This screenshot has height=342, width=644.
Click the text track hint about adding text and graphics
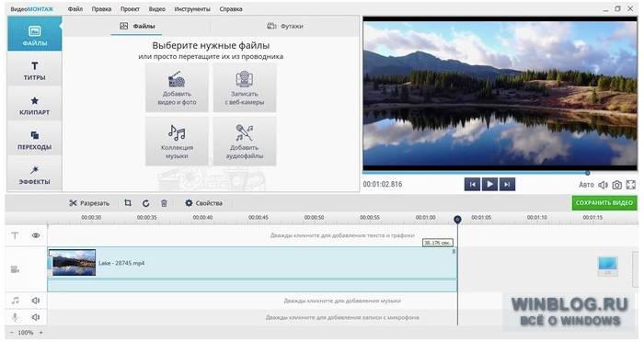[x=342, y=235]
